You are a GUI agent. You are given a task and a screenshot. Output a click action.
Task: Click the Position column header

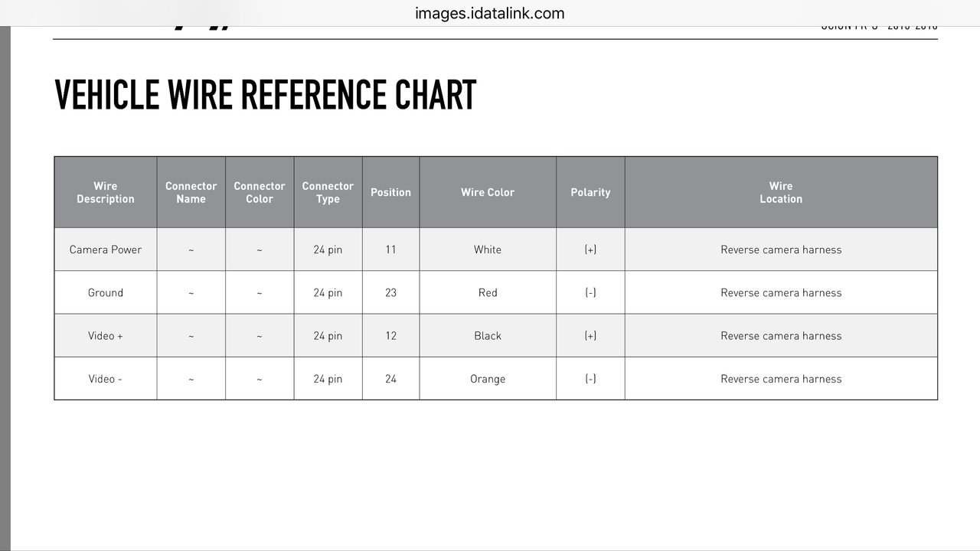pos(390,192)
